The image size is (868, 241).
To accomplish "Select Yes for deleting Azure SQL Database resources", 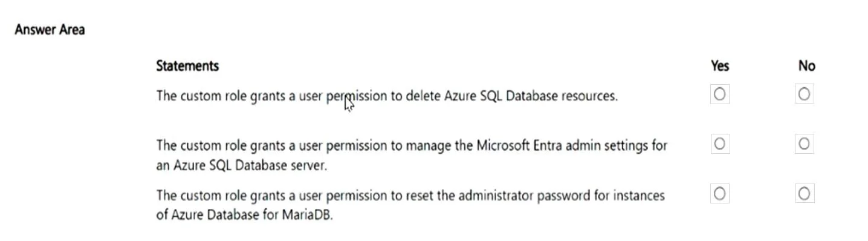I will [719, 94].
